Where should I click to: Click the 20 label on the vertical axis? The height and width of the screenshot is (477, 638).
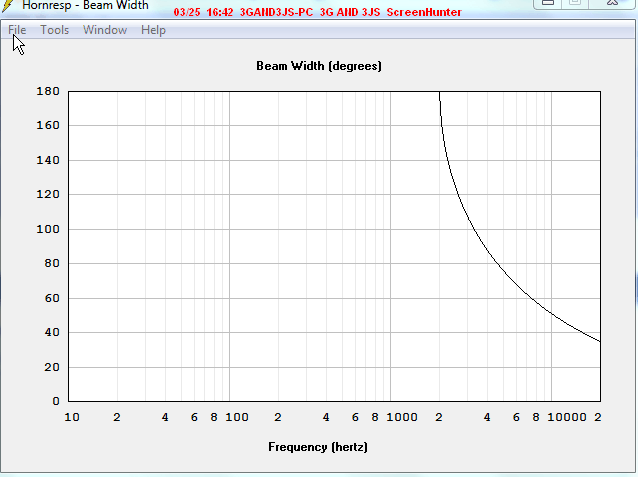coord(52,367)
